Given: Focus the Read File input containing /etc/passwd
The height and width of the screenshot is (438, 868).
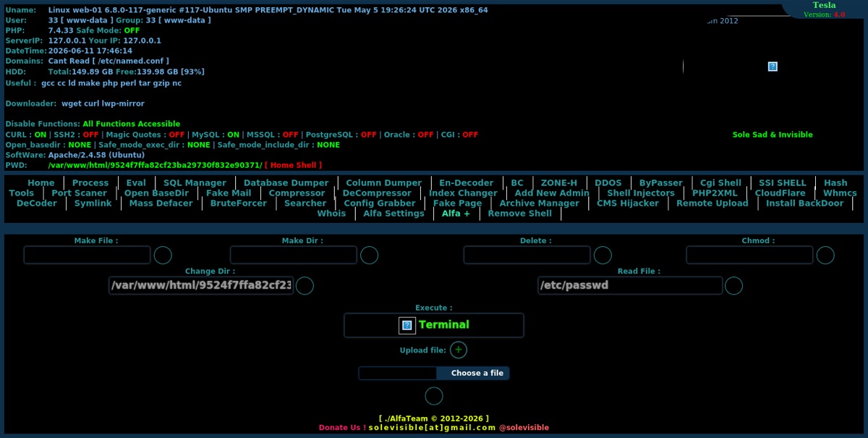Looking at the screenshot, I should [630, 285].
